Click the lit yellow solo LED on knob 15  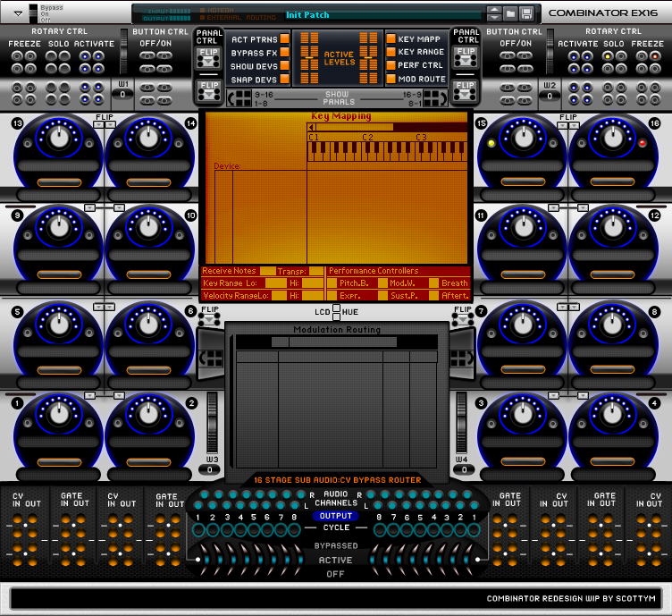pos(491,143)
